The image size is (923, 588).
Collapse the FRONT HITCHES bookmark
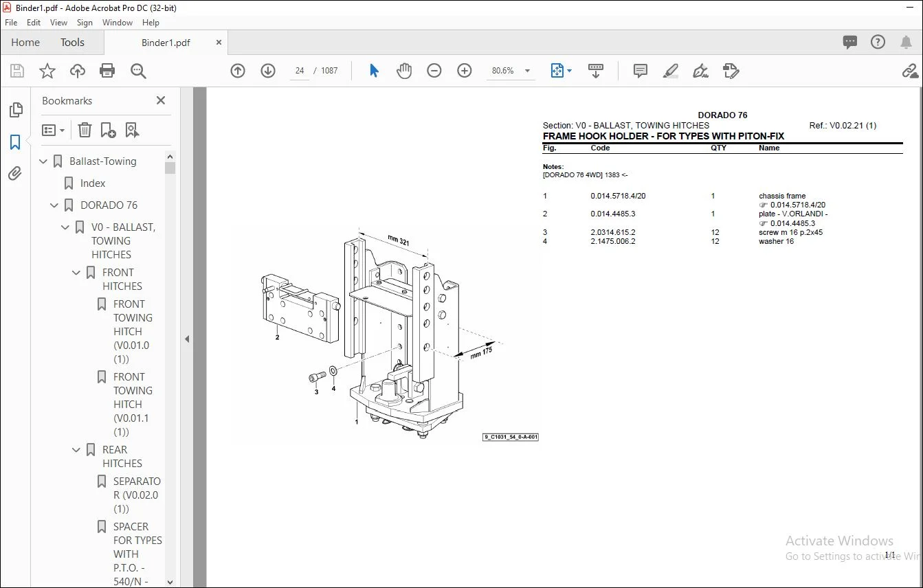77,273
